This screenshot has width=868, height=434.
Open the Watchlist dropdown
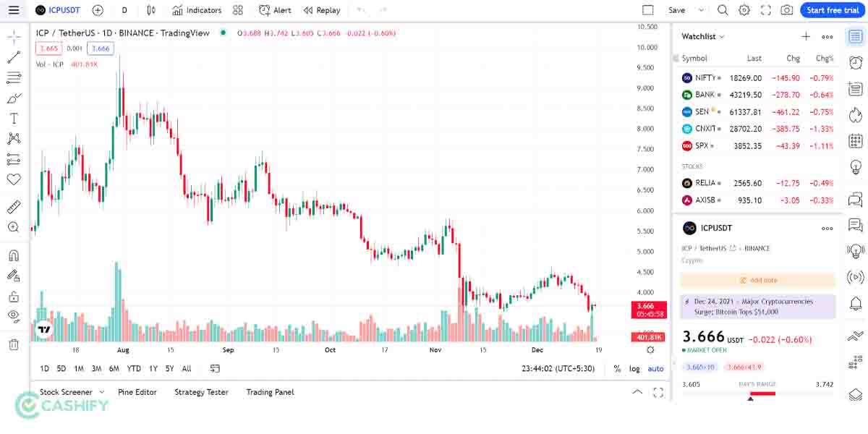click(699, 36)
